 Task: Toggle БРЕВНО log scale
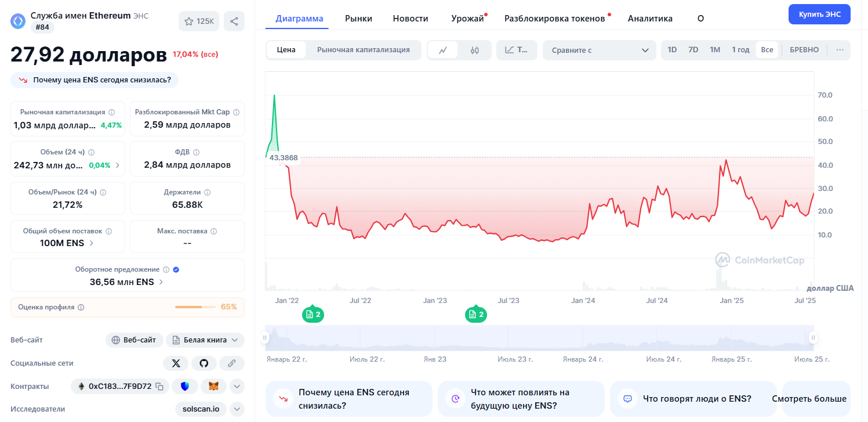coord(804,50)
